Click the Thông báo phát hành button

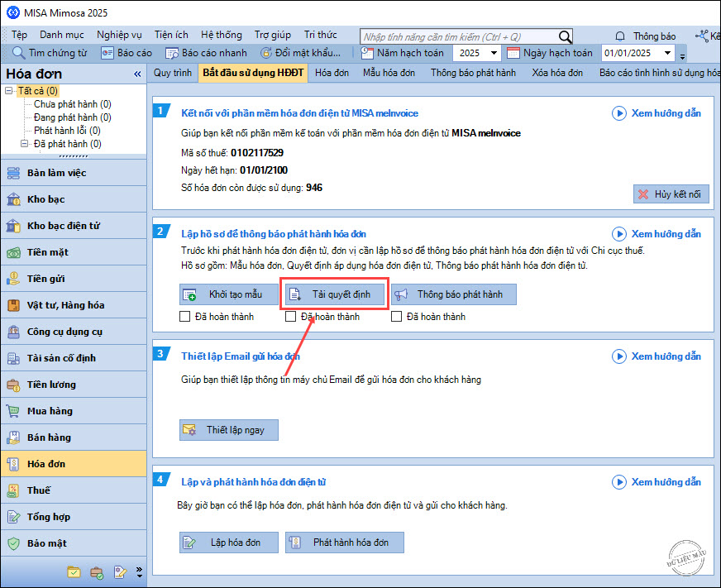[x=454, y=294]
